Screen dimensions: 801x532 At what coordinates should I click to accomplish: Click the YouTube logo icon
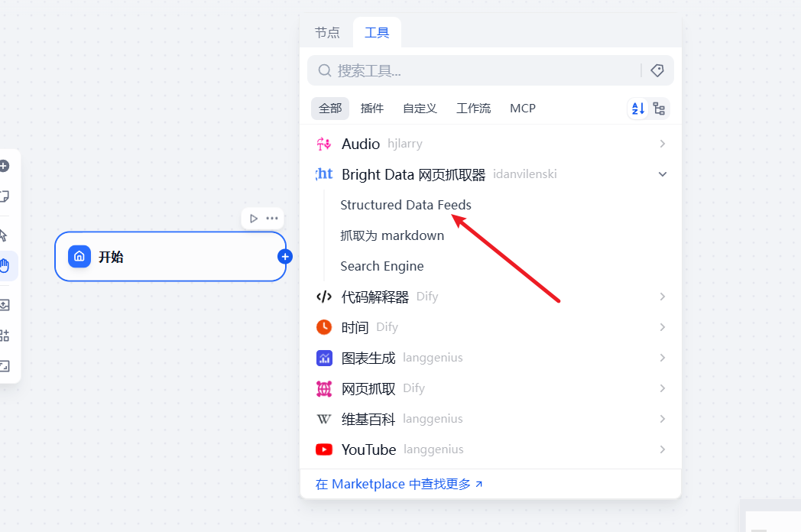pos(324,449)
